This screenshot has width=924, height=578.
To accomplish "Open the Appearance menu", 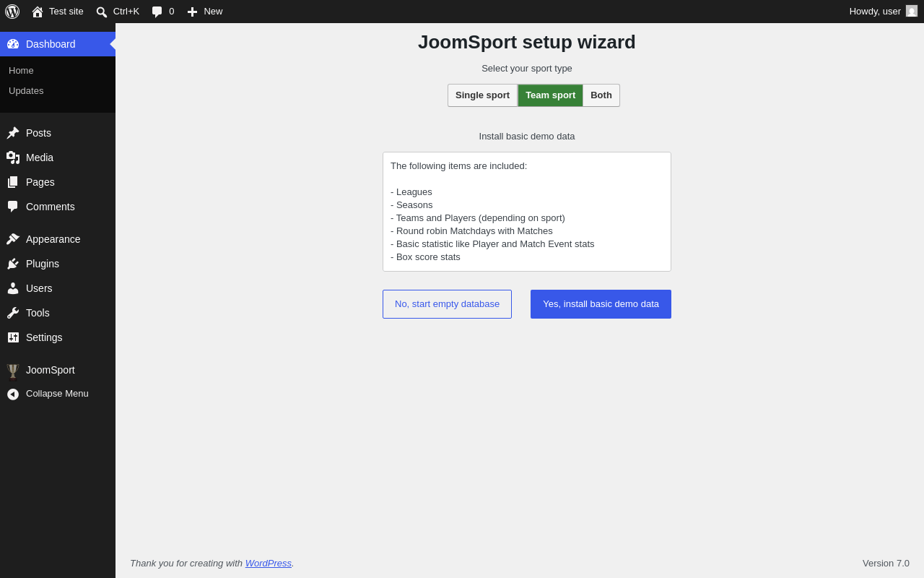I will click(x=58, y=239).
